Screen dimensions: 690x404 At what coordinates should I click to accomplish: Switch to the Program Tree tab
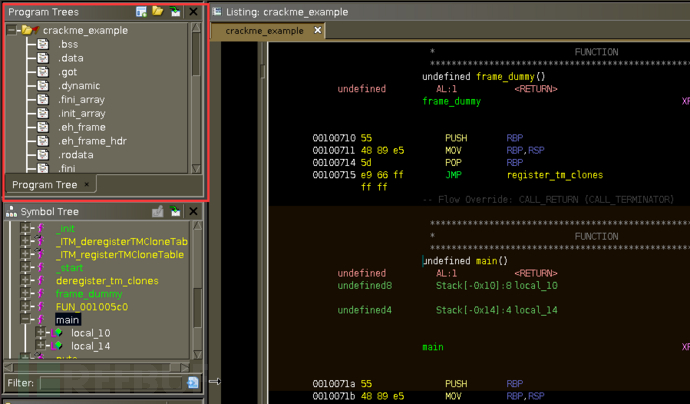click(44, 185)
